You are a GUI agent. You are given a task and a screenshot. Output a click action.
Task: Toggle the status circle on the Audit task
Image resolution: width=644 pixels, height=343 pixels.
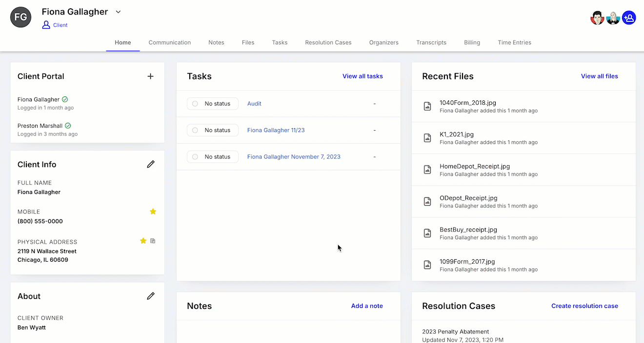coord(195,104)
